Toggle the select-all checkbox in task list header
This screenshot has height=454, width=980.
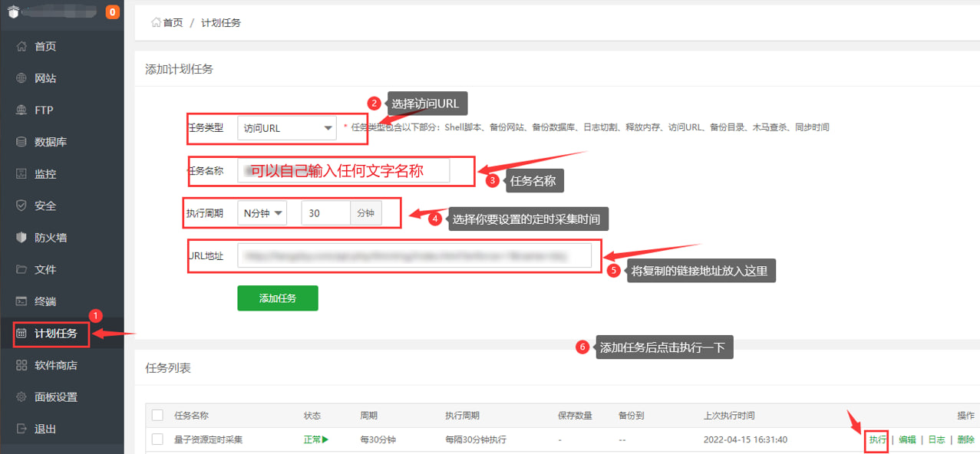pyautogui.click(x=157, y=416)
